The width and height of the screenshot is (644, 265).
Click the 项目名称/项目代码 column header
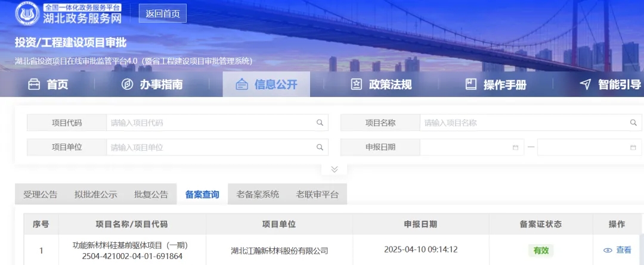coord(132,225)
